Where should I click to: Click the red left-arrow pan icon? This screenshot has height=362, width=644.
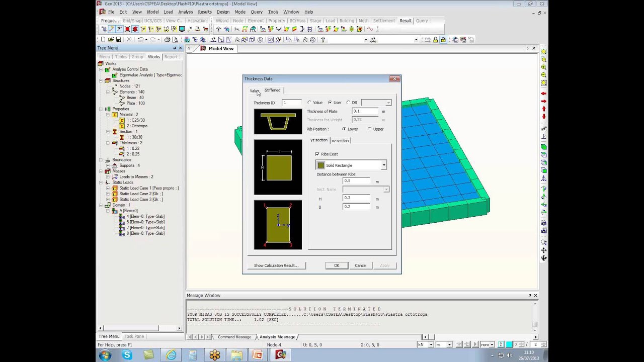click(x=544, y=94)
